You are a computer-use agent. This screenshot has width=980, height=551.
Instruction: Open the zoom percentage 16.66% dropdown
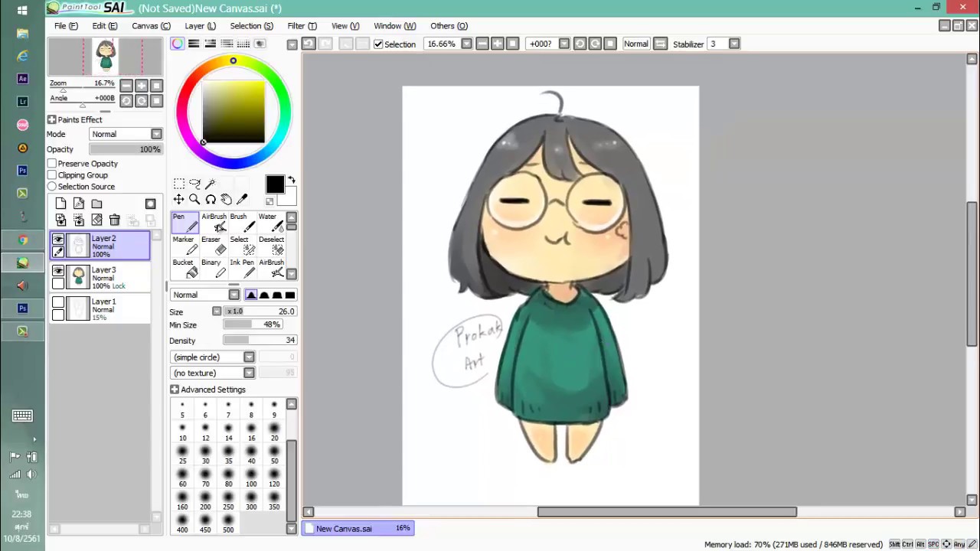[x=466, y=44]
